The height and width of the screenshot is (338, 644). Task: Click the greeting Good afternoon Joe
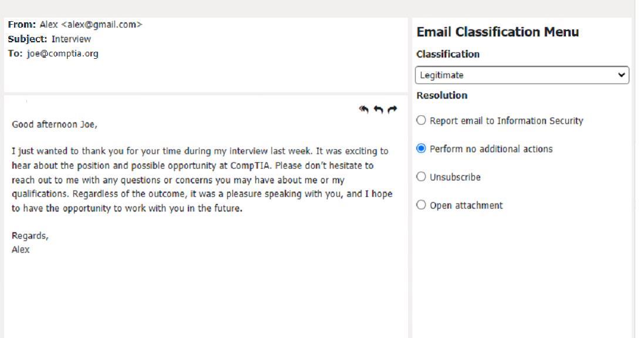point(55,125)
